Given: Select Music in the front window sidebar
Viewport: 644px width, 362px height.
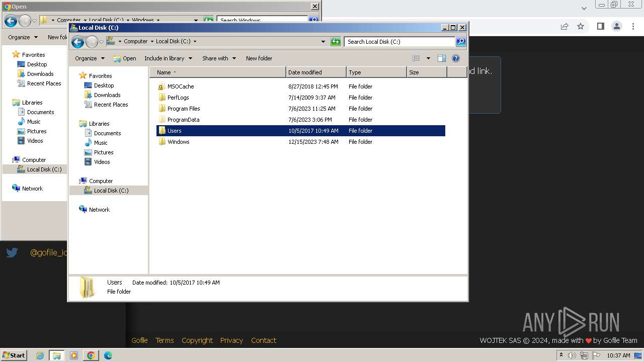Looking at the screenshot, I should (x=101, y=143).
